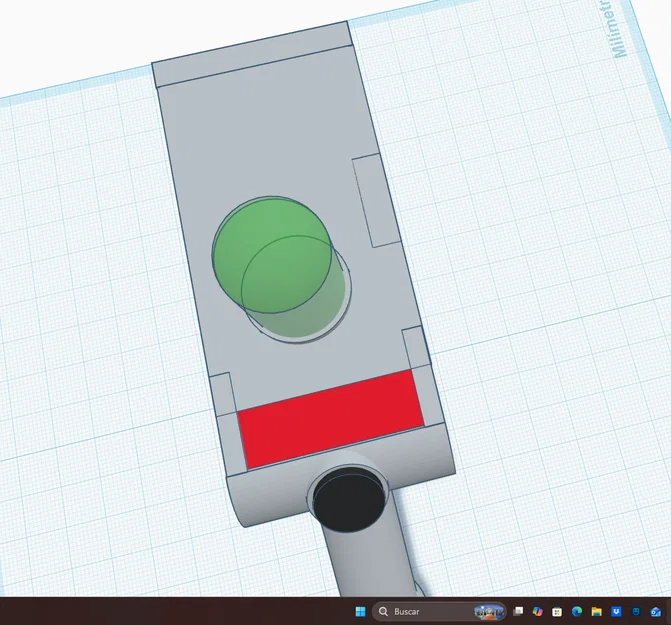Open File Explorer from the taskbar
Screen dimensions: 671x625
pos(596,611)
